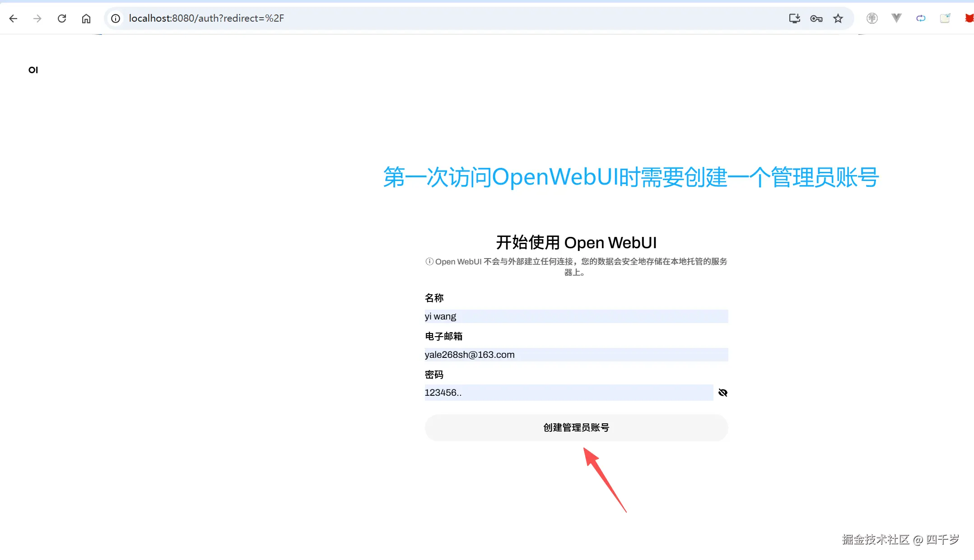Viewport: 974px width, 560px height.
Task: Open the site information icon in address bar
Action: pos(116,19)
